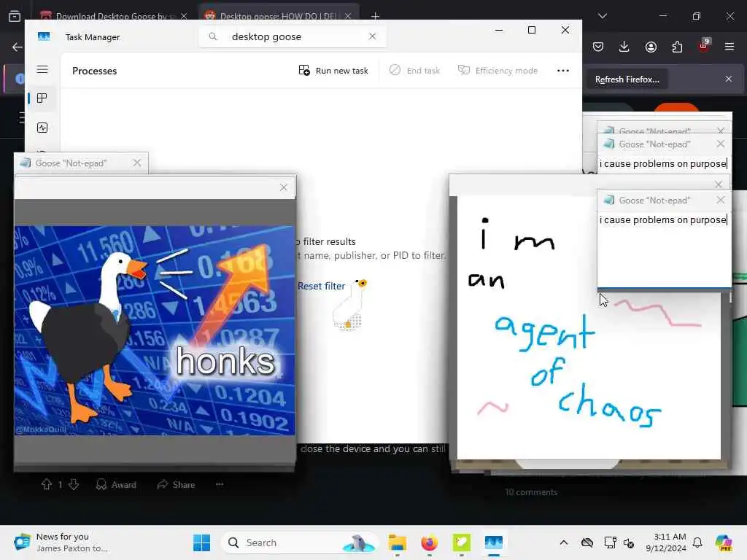Click Run new task button
The image size is (747, 560).
pos(333,71)
